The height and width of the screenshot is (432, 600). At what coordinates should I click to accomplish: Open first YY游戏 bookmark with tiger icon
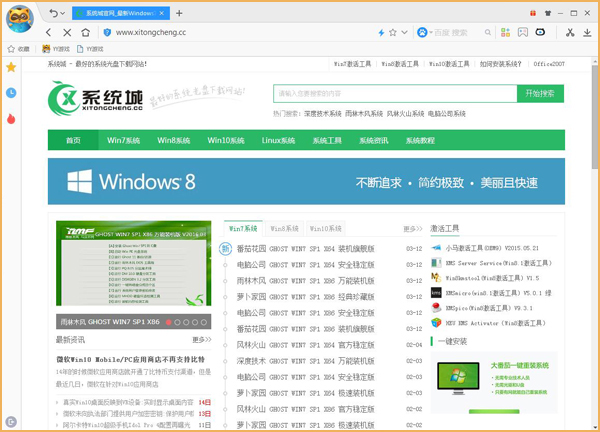[56, 49]
